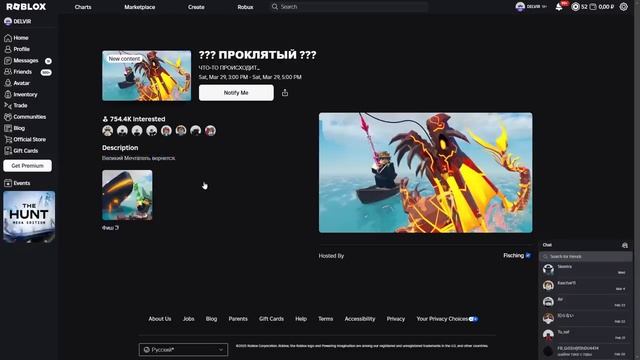This screenshot has height=360, width=640.
Task: Click the last interested user avatar
Action: tap(210, 131)
